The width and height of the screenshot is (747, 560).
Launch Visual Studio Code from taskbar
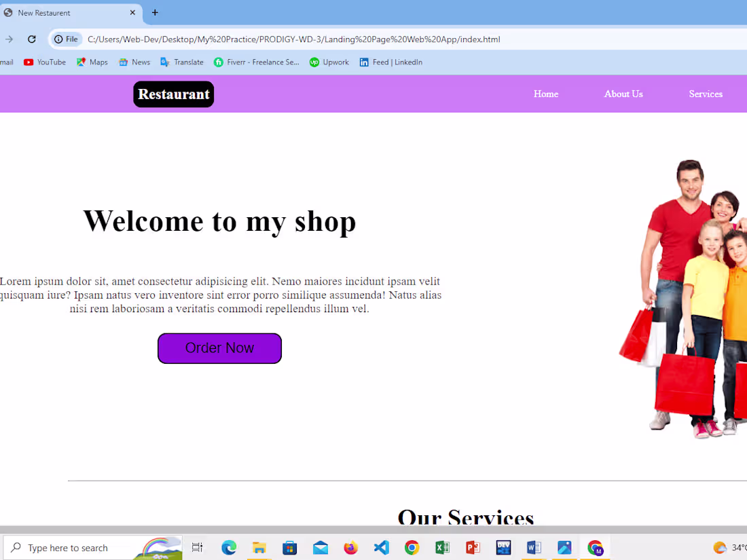point(381,548)
